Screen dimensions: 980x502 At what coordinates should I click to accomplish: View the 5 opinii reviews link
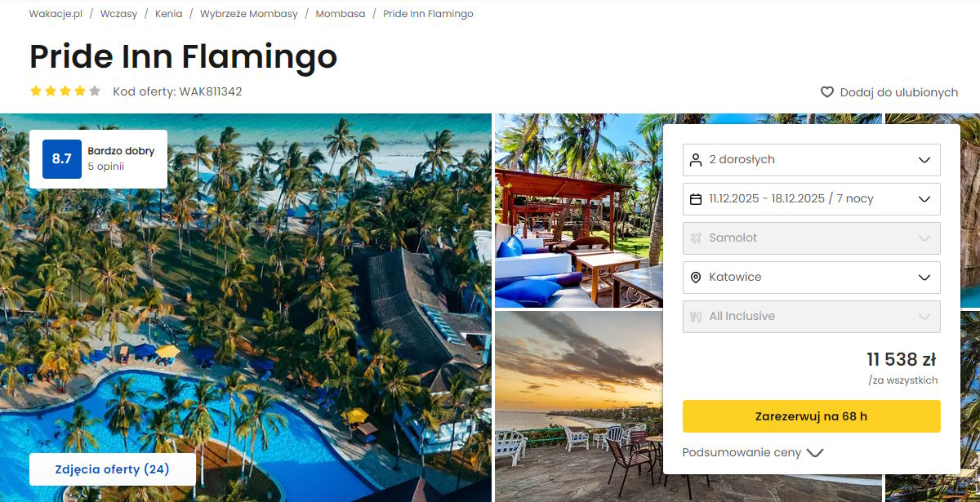coord(105,167)
